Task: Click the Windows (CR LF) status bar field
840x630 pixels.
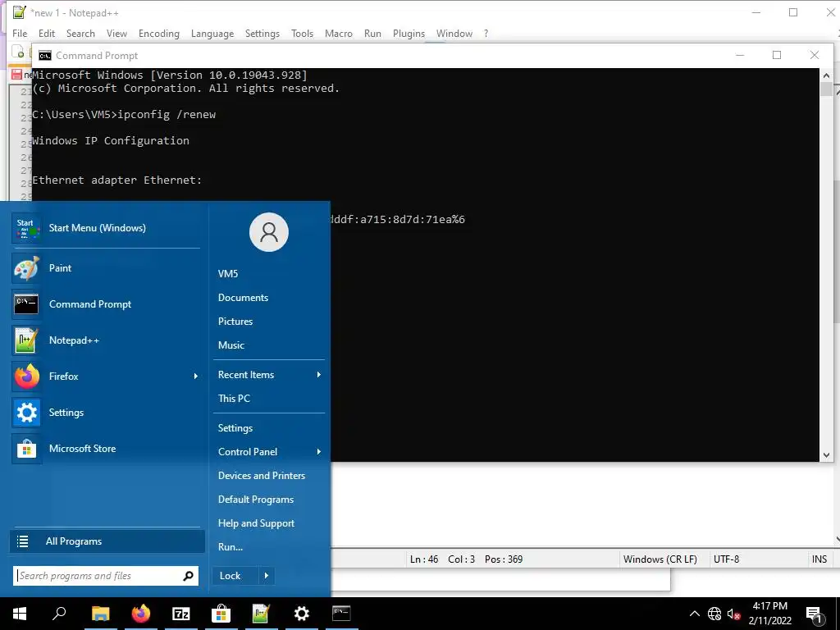Action: [x=664, y=559]
